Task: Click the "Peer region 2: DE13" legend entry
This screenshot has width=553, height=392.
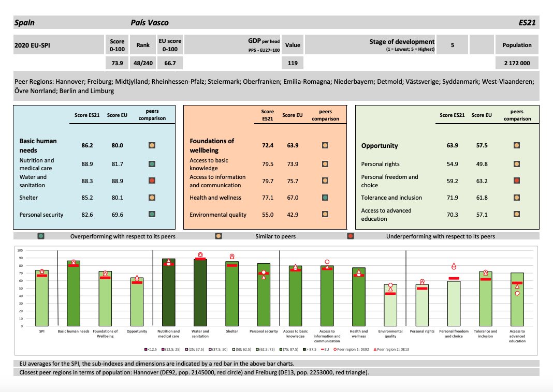Action: 391,350
